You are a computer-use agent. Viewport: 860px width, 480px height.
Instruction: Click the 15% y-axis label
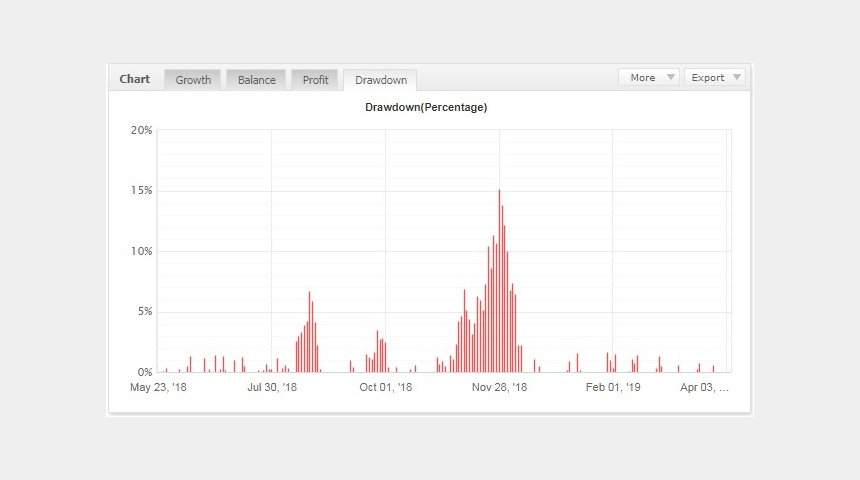[142, 190]
